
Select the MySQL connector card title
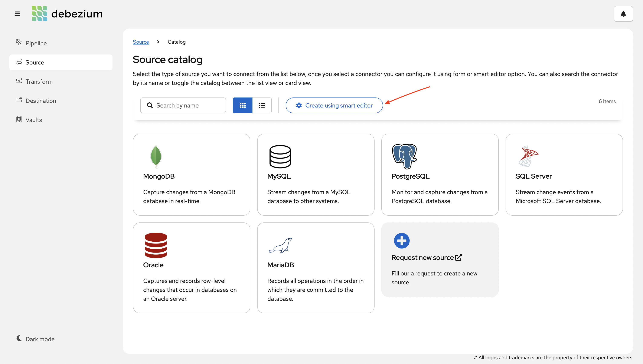point(279,176)
